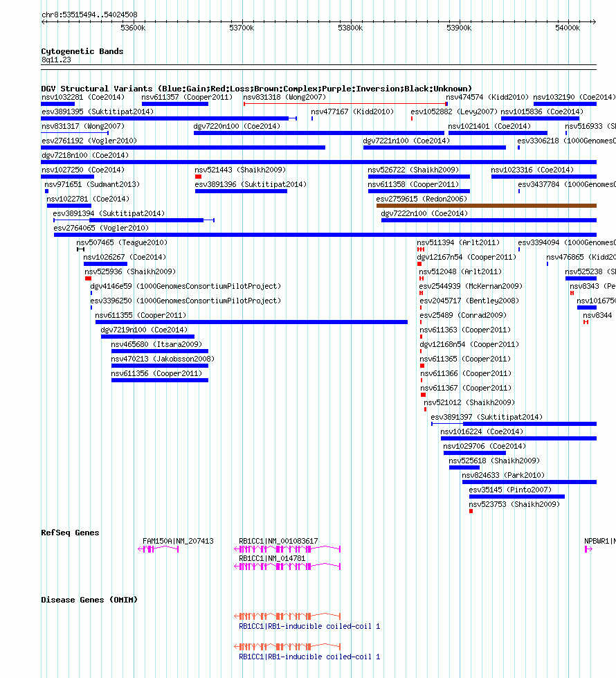Select the nsv512048 (Arlt2011) label
The height and width of the screenshot is (678, 616).
coord(460,272)
